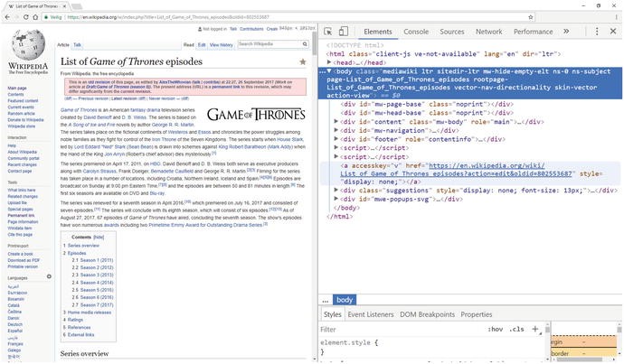The height and width of the screenshot is (364, 624).
Task: Expand the head element node
Action: pos(329,62)
